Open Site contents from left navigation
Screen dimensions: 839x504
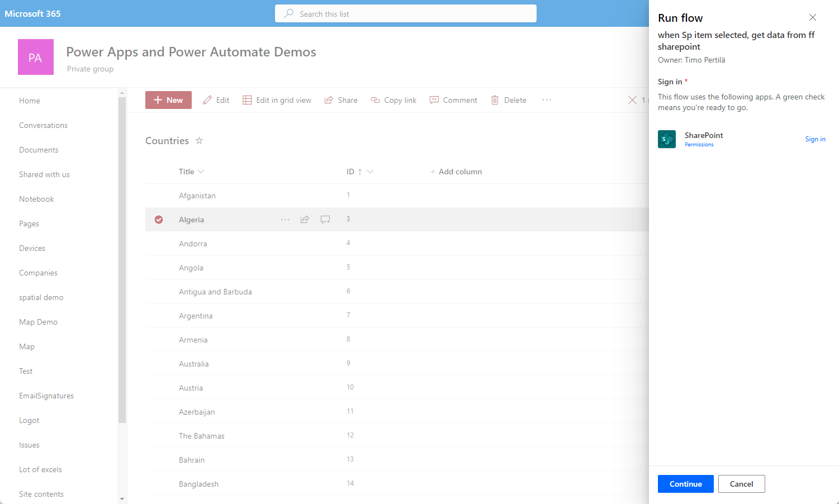click(x=41, y=494)
